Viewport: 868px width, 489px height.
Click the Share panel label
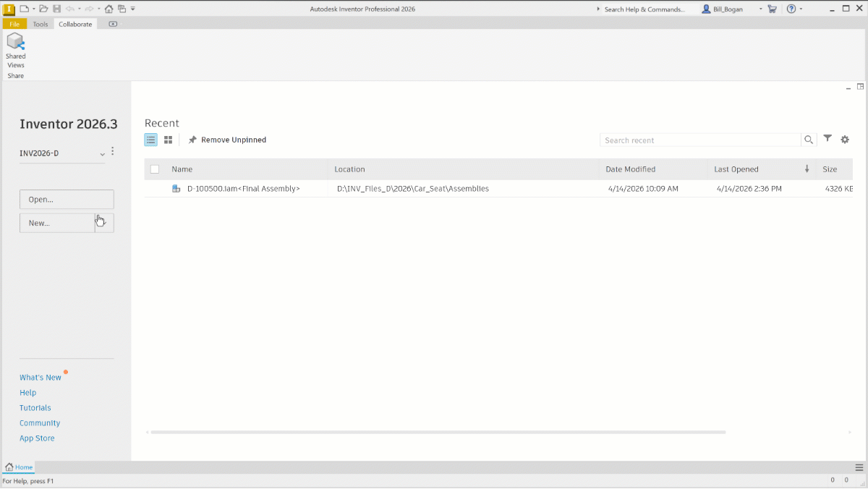[x=16, y=75]
